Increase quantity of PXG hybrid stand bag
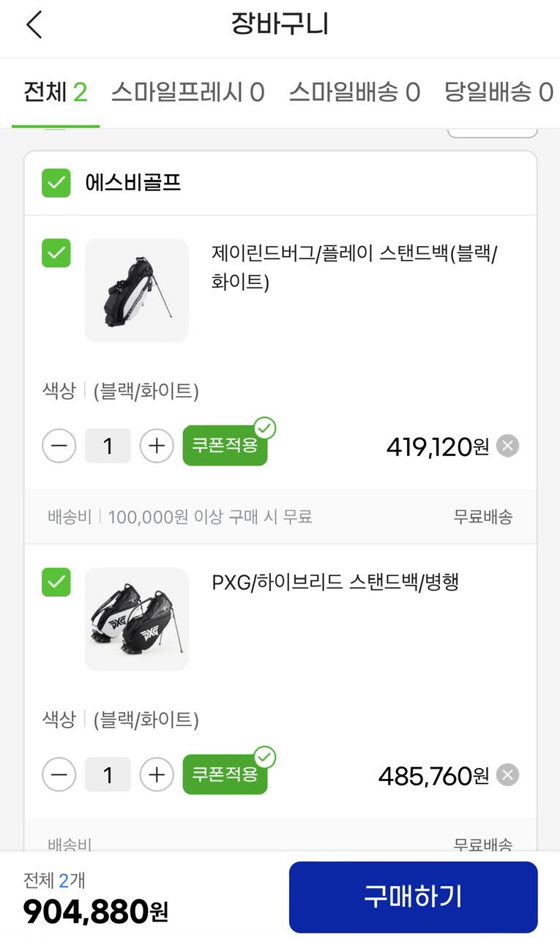Image resolution: width=560 pixels, height=937 pixels. tap(157, 774)
